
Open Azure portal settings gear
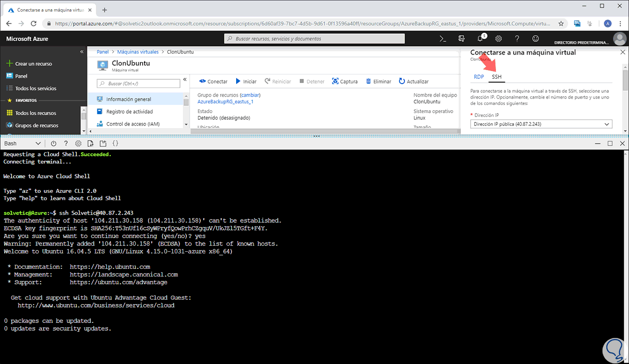point(498,39)
